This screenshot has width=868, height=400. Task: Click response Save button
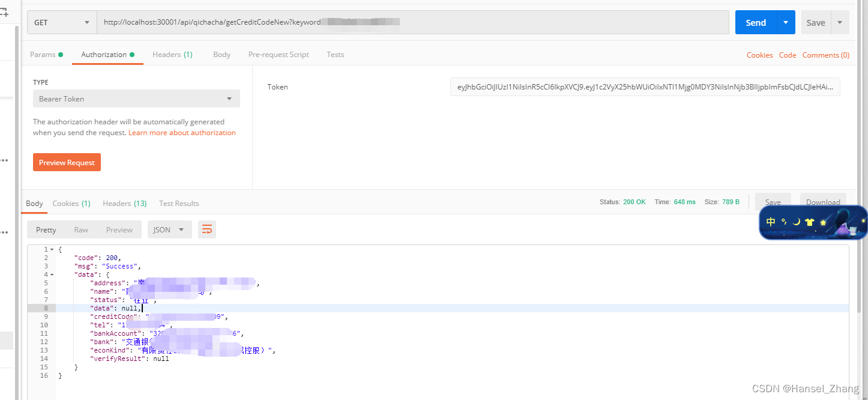coord(773,202)
